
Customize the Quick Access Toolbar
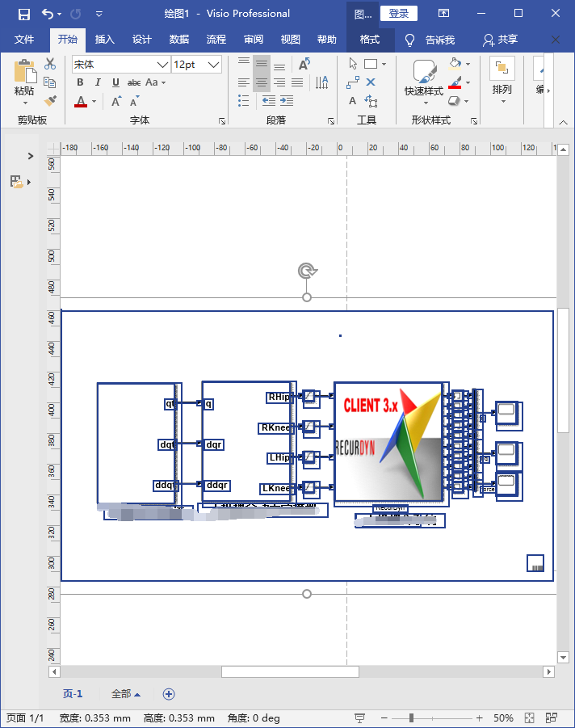coord(99,15)
